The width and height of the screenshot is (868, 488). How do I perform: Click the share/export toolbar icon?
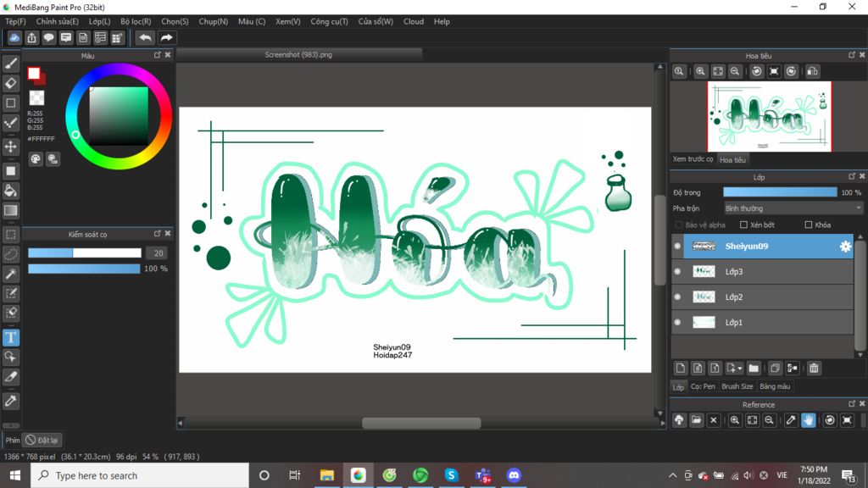pos(31,37)
